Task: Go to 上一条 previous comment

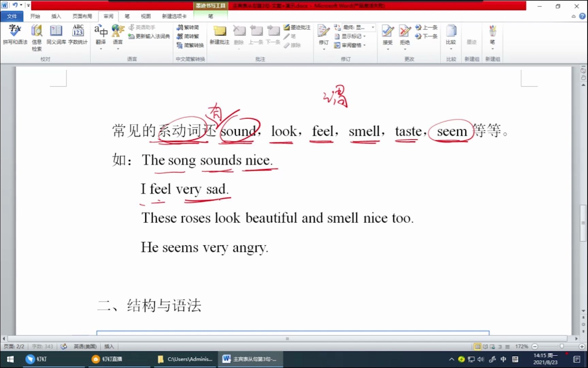Action: click(x=256, y=35)
